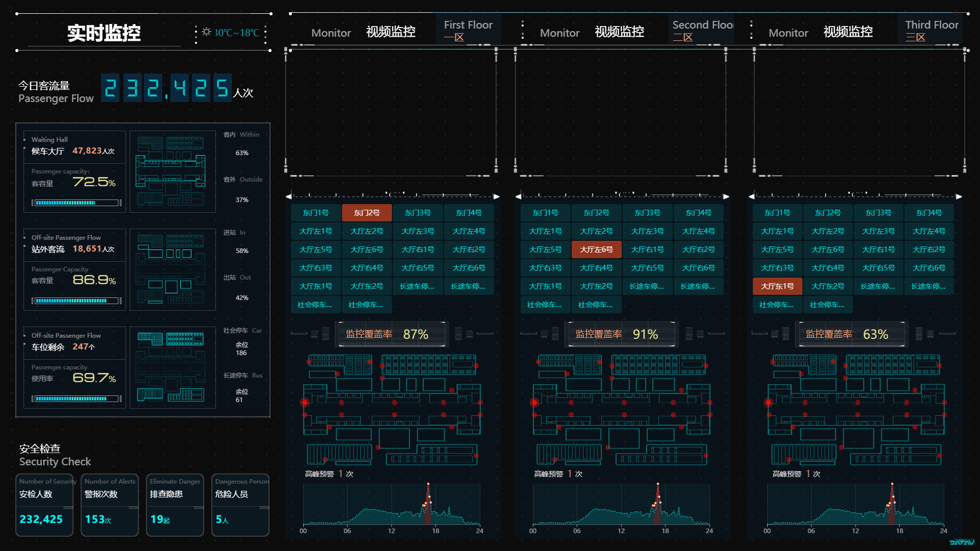Click the peak marker on Second Floor chart

658,485
